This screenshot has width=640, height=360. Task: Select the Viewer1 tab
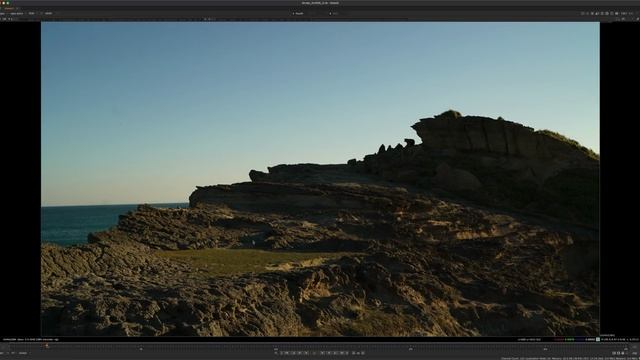(x=9, y=8)
